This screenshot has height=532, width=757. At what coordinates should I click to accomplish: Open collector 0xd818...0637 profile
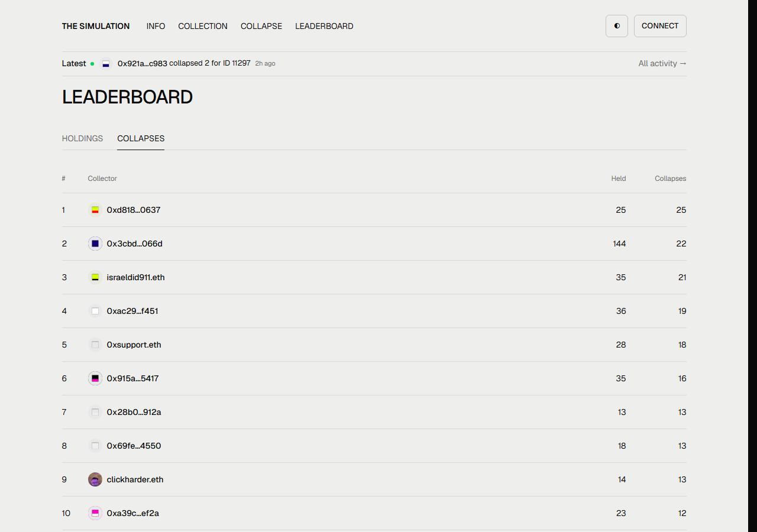(x=134, y=210)
